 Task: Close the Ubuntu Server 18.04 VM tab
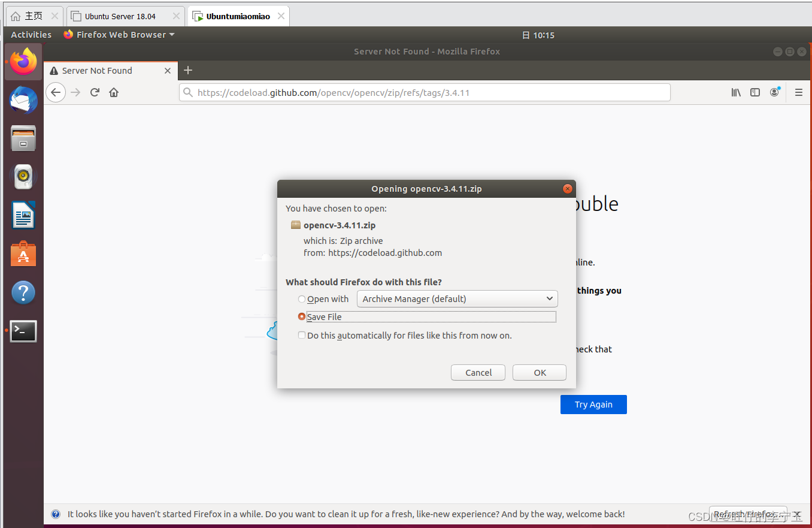coord(176,16)
